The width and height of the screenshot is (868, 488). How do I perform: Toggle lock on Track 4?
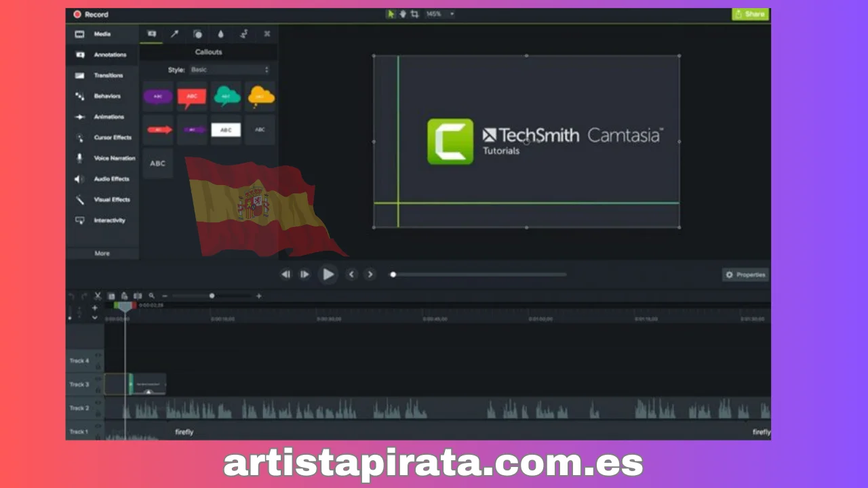(98, 367)
